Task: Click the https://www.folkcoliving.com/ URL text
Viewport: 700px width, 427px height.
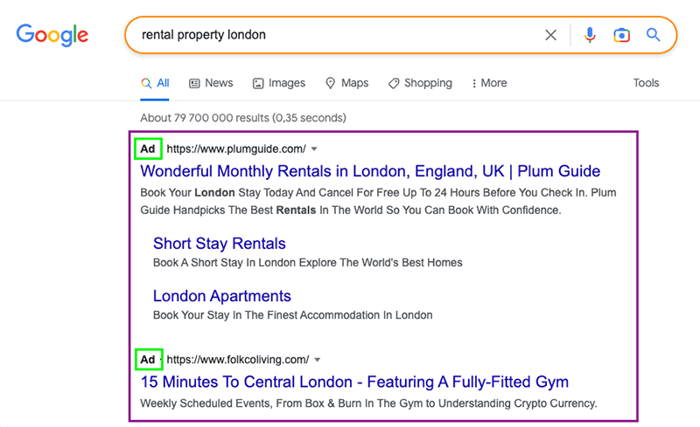Action: pyautogui.click(x=238, y=360)
